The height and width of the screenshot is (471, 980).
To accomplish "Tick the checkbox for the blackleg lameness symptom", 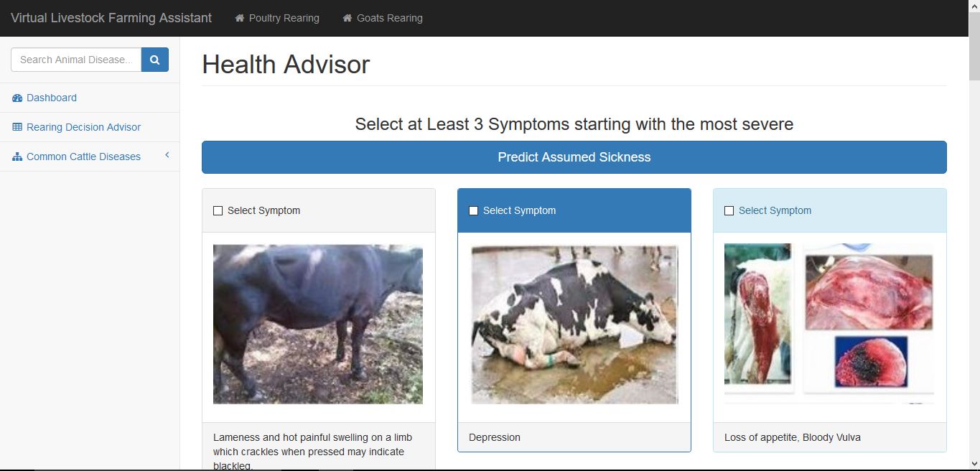I will coord(218,211).
